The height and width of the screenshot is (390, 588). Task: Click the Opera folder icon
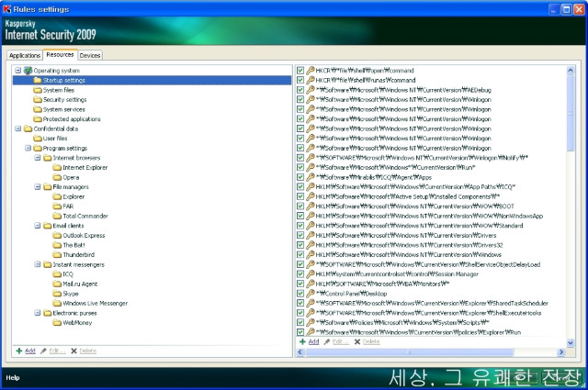57,177
